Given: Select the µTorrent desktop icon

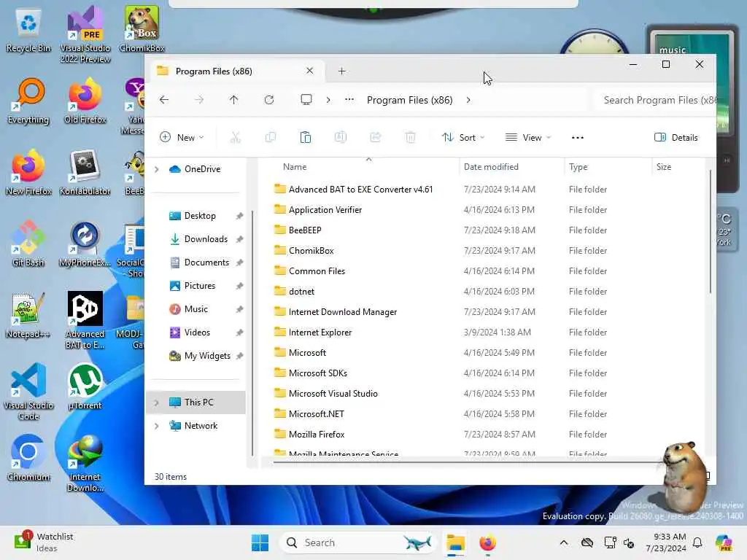Looking at the screenshot, I should pos(85,386).
